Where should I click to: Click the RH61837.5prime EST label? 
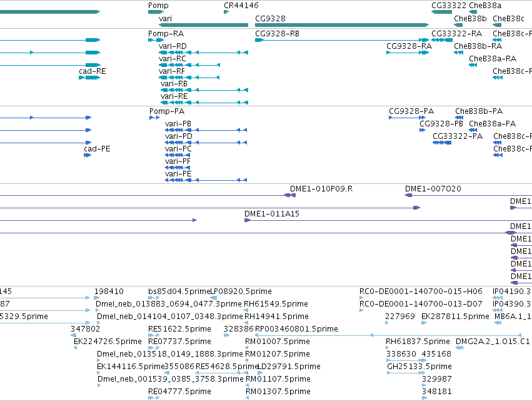tap(418, 342)
